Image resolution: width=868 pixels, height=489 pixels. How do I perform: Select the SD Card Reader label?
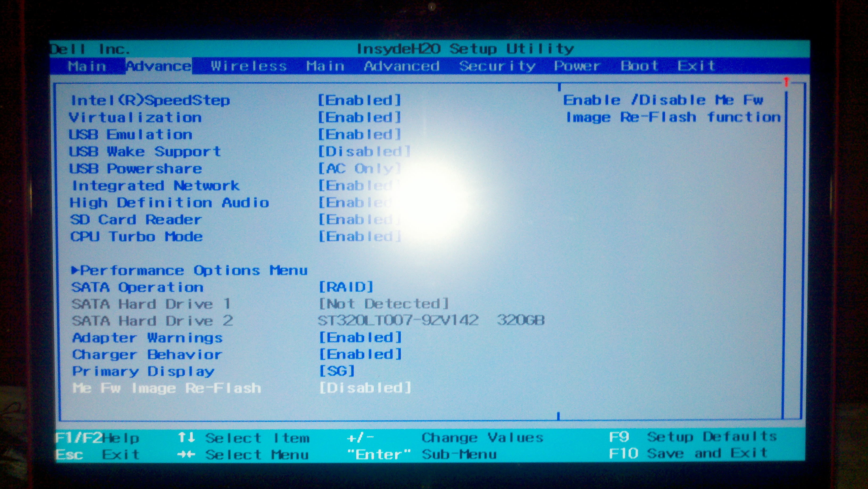(136, 220)
